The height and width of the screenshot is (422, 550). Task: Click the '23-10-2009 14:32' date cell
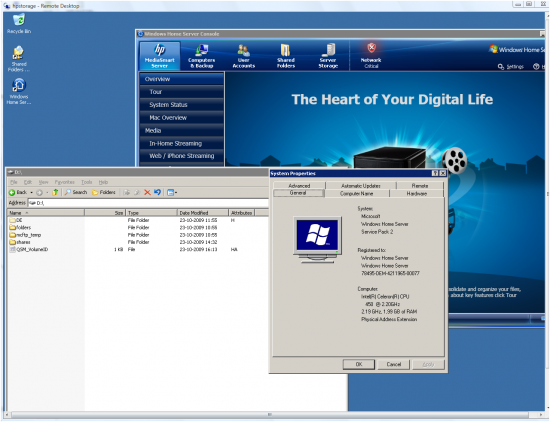199,242
